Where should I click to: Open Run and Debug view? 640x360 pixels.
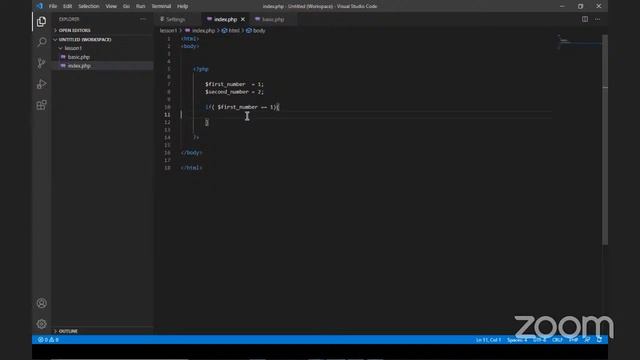41,84
